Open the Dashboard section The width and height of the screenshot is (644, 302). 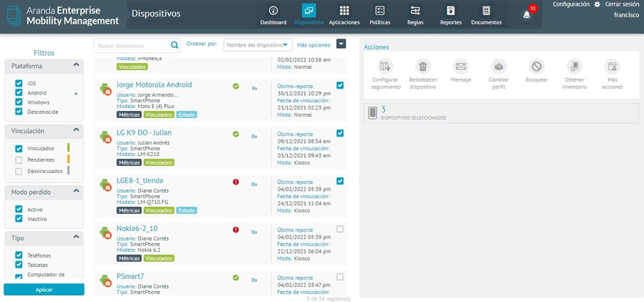273,15
